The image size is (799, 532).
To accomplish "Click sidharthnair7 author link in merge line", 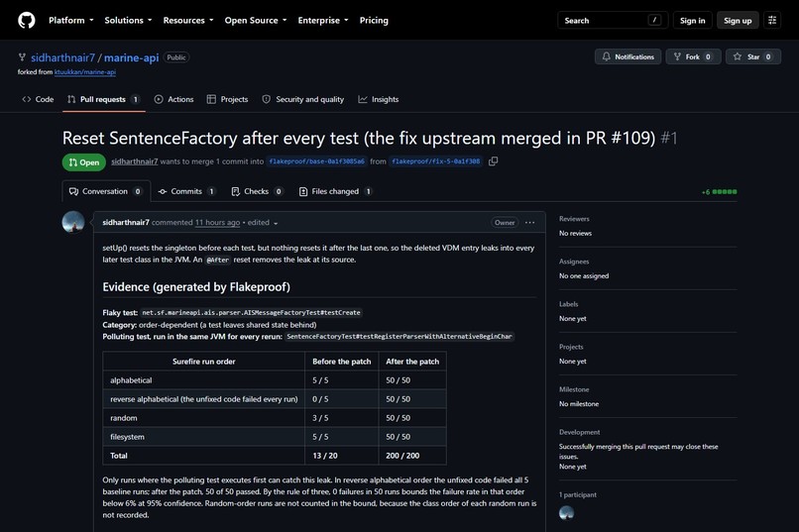I will (135, 161).
